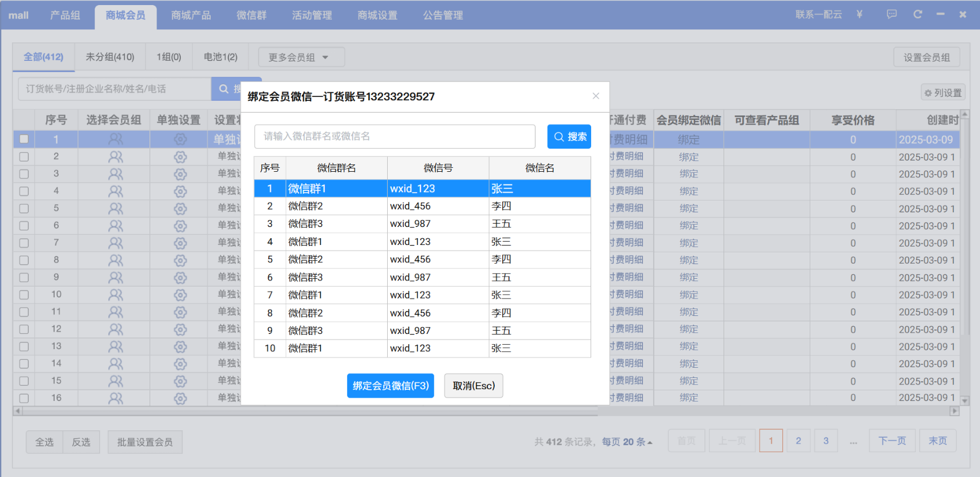Click member group icon in row 12
The height and width of the screenshot is (477, 980).
tap(116, 329)
